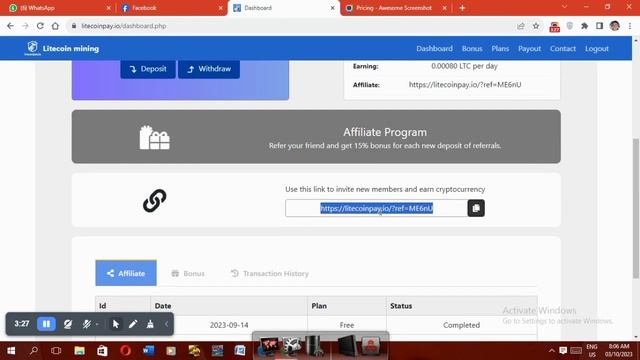Click the referral link input field
Screen dimensions: 640x360
376,208
